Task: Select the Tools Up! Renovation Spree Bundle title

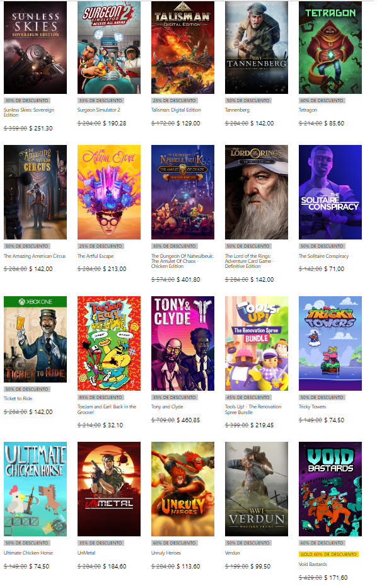Action: pyautogui.click(x=253, y=410)
